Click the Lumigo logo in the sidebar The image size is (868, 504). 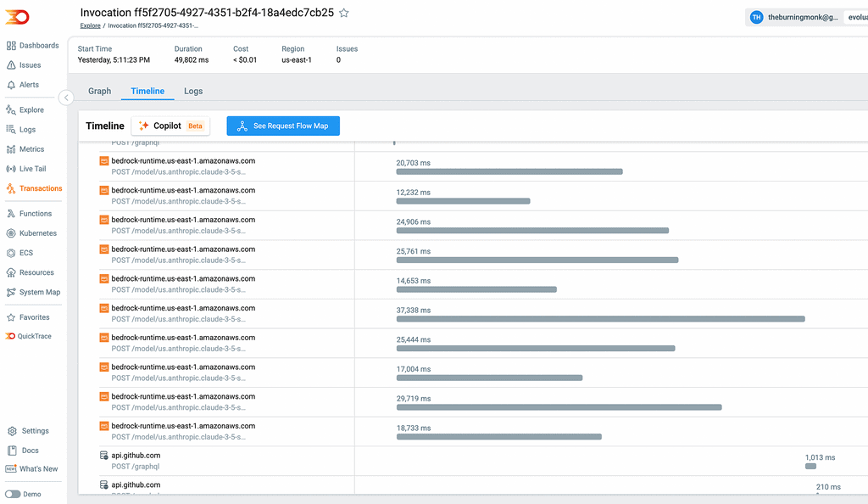point(17,17)
